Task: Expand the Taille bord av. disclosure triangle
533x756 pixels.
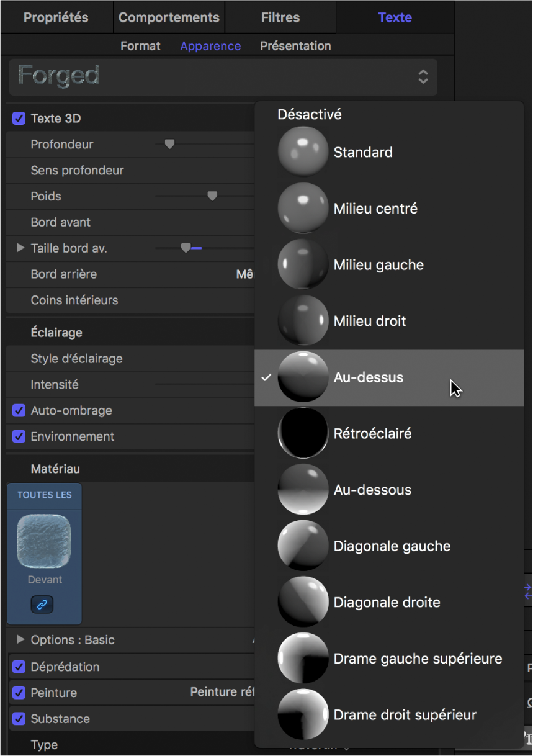Action: point(20,248)
